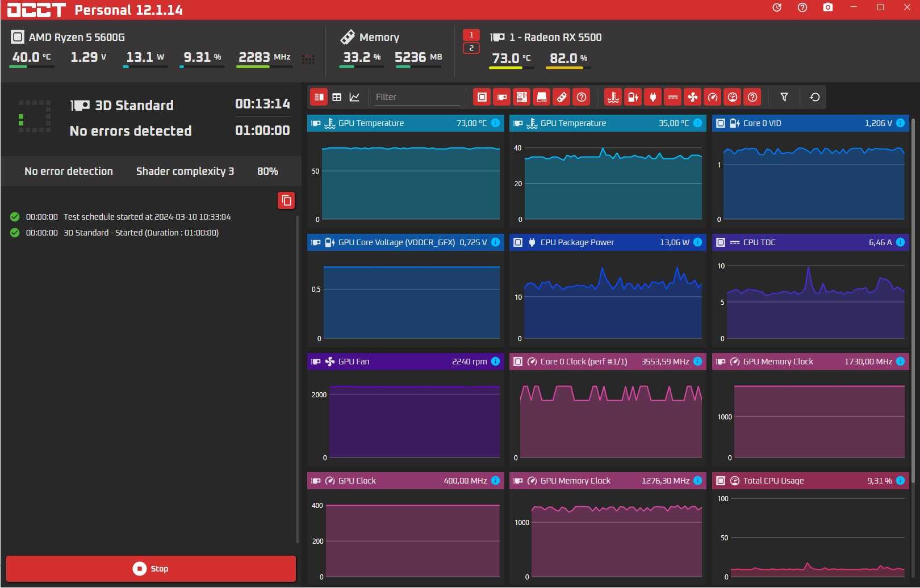This screenshot has width=920, height=588.
Task: Click the 1 - Radeon RX 5500 header
Action: pos(546,37)
